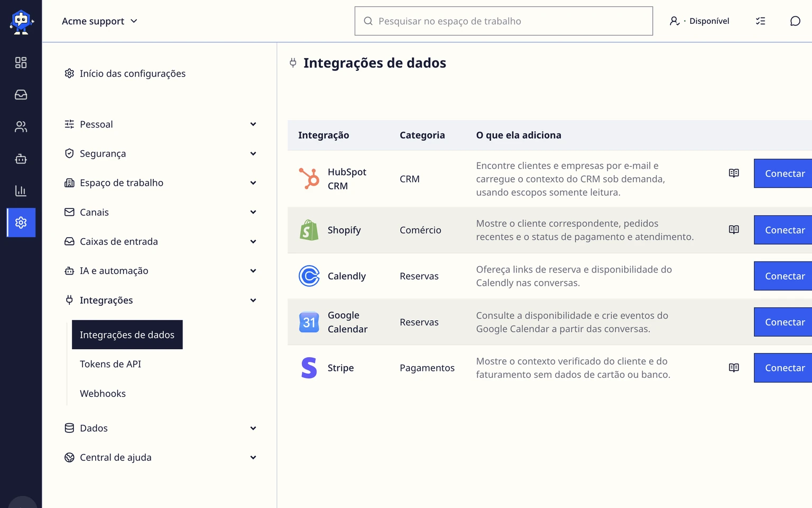
Task: Click the Google Calendar logo icon
Action: click(x=309, y=322)
